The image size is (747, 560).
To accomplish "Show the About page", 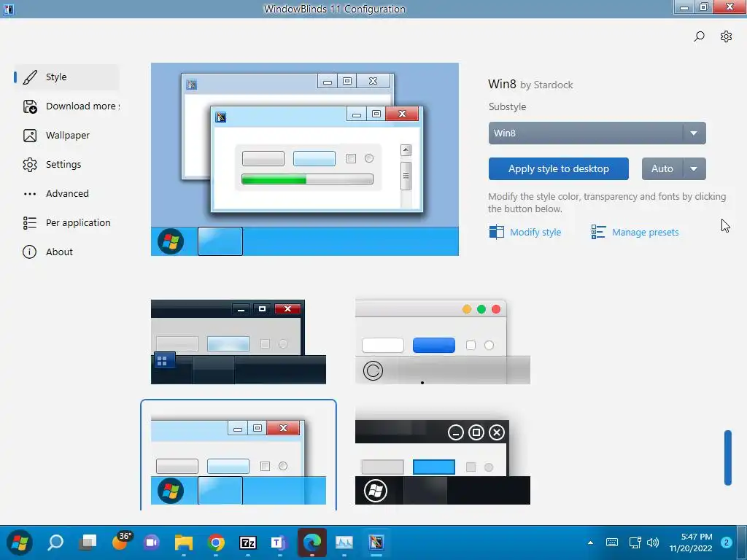I will point(66,252).
